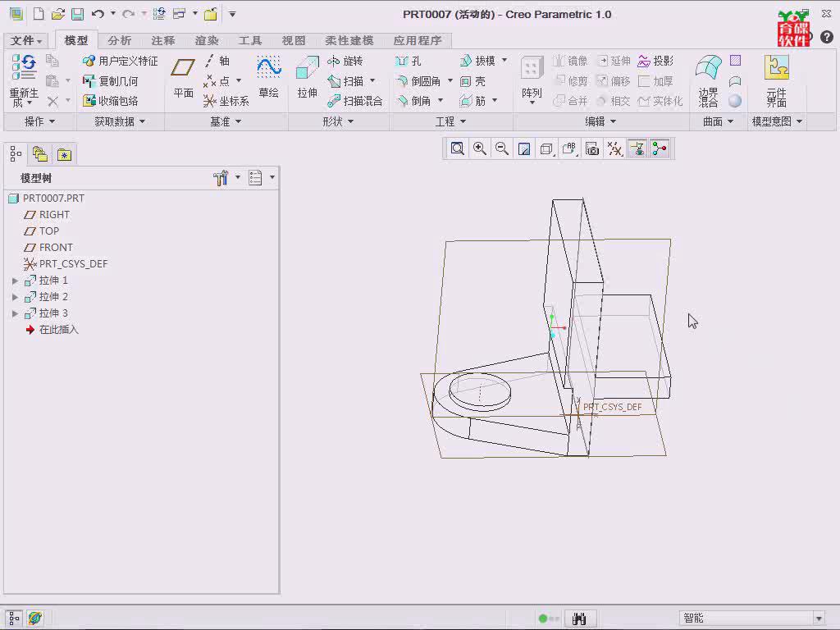Screen dimensions: 840x630
Task: Select the 边界混合 boundary blend tool
Action: point(708,80)
